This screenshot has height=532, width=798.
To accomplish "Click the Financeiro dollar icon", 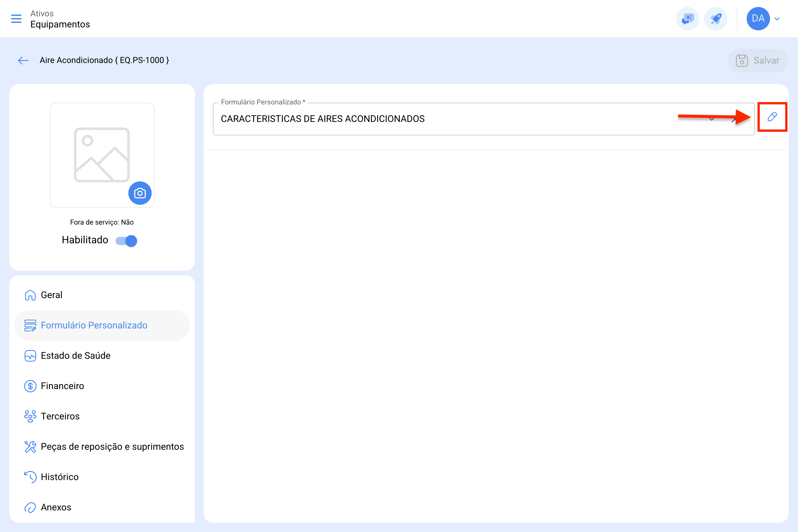I will [x=30, y=386].
